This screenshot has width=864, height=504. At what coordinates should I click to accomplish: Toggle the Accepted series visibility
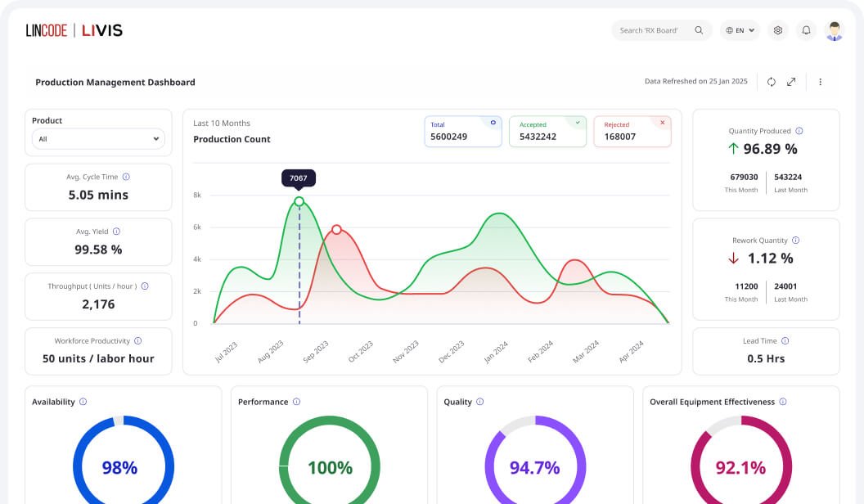[x=578, y=123]
